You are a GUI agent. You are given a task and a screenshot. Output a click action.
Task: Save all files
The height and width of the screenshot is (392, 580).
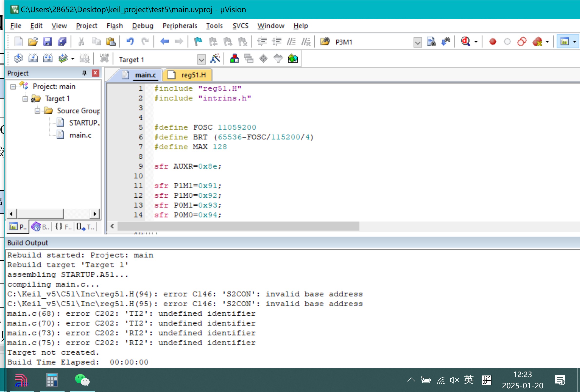[62, 41]
